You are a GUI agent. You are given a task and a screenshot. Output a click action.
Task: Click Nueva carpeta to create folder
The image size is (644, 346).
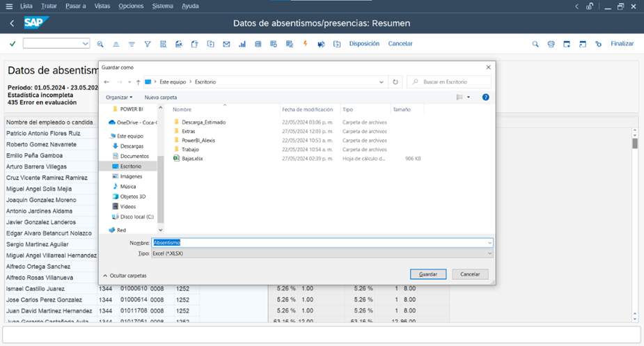160,97
